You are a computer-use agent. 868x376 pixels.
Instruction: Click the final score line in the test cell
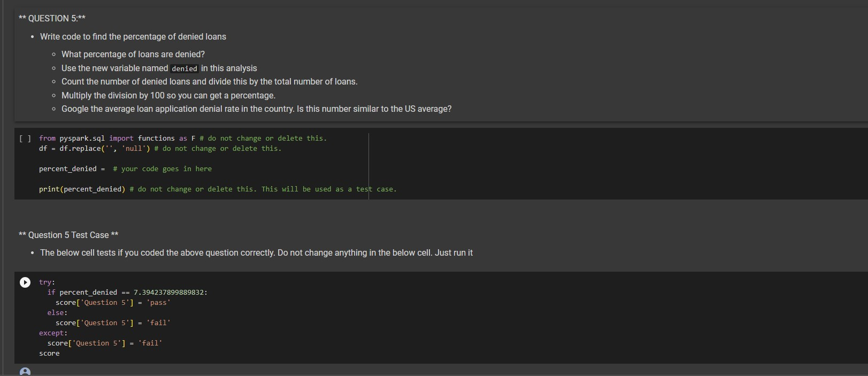pos(49,353)
